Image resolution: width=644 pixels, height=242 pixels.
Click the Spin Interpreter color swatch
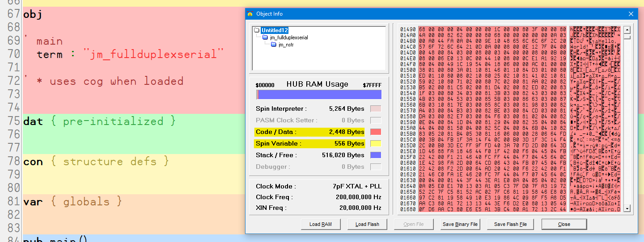tap(376, 108)
